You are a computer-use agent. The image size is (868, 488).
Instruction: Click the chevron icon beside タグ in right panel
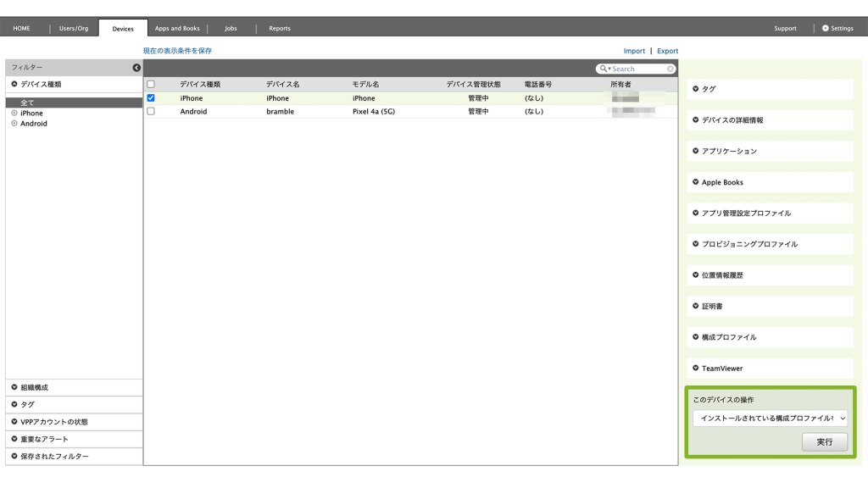696,89
